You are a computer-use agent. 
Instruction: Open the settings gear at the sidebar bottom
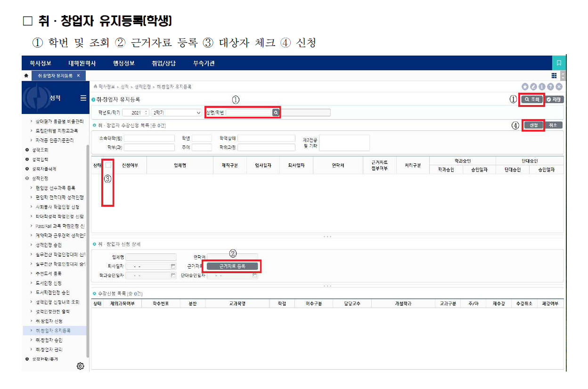pyautogui.click(x=80, y=366)
